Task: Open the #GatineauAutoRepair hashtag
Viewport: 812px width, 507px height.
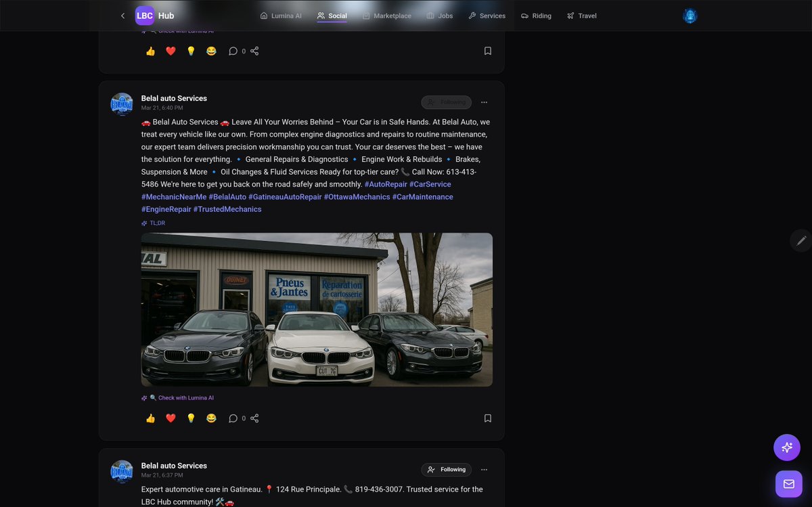Action: coord(285,197)
